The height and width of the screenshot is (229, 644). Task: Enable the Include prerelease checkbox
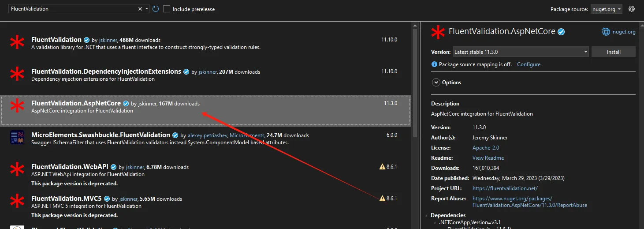pyautogui.click(x=167, y=9)
